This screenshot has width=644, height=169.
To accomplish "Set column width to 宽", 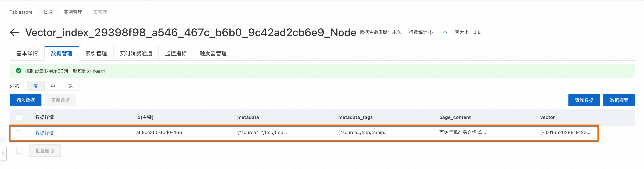I will [x=71, y=86].
